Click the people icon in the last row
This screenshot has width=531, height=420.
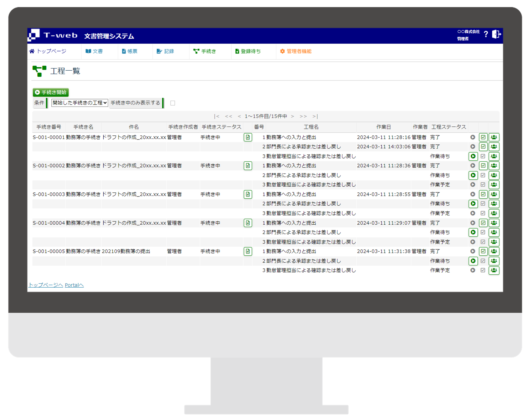494,270
